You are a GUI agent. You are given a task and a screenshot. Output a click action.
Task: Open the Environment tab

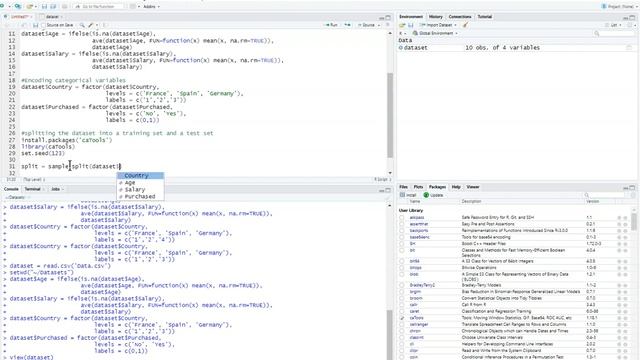(411, 17)
